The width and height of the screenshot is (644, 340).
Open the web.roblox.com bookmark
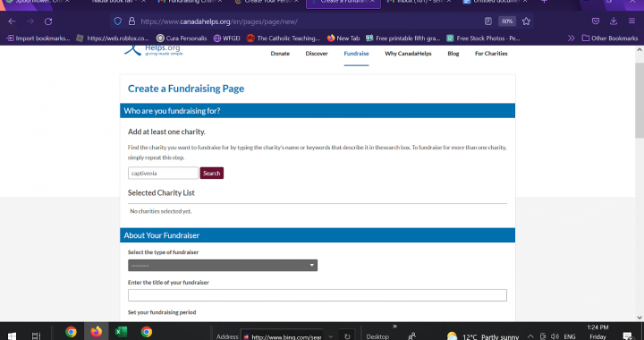tap(113, 38)
